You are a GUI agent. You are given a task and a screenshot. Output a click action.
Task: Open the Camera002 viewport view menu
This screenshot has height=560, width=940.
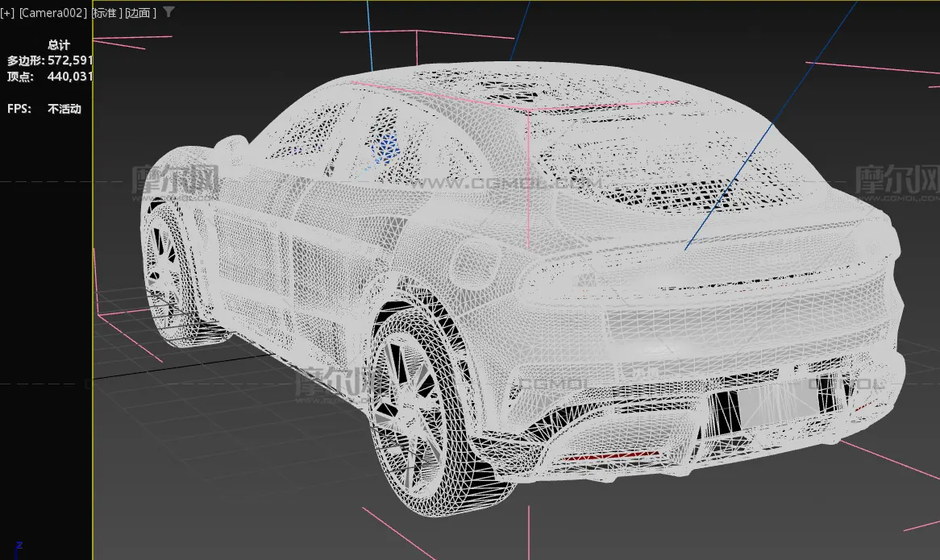click(x=52, y=13)
